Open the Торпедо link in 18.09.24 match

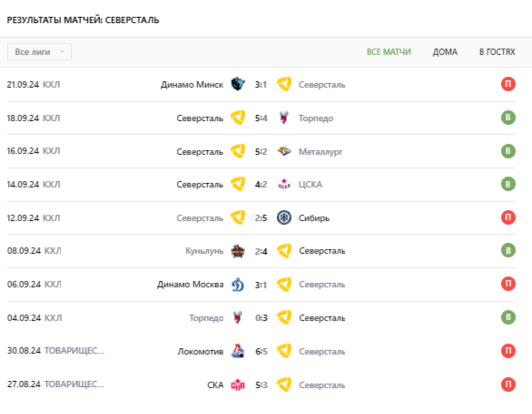click(315, 118)
